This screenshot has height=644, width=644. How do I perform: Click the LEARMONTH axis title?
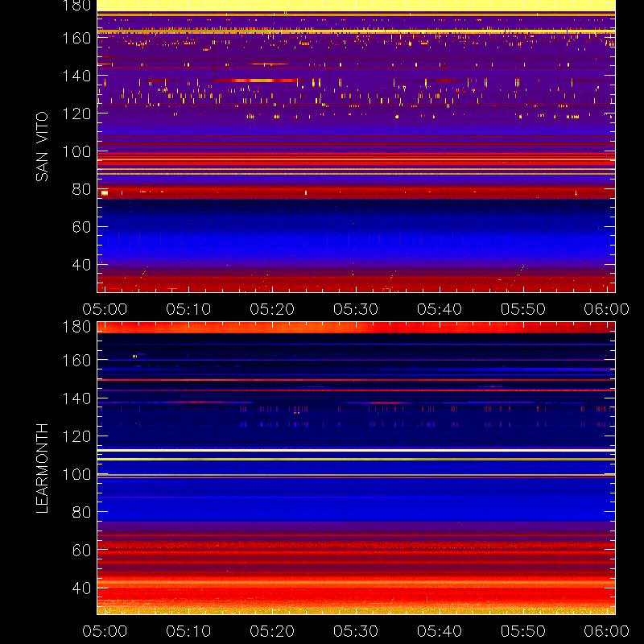pyautogui.click(x=42, y=469)
